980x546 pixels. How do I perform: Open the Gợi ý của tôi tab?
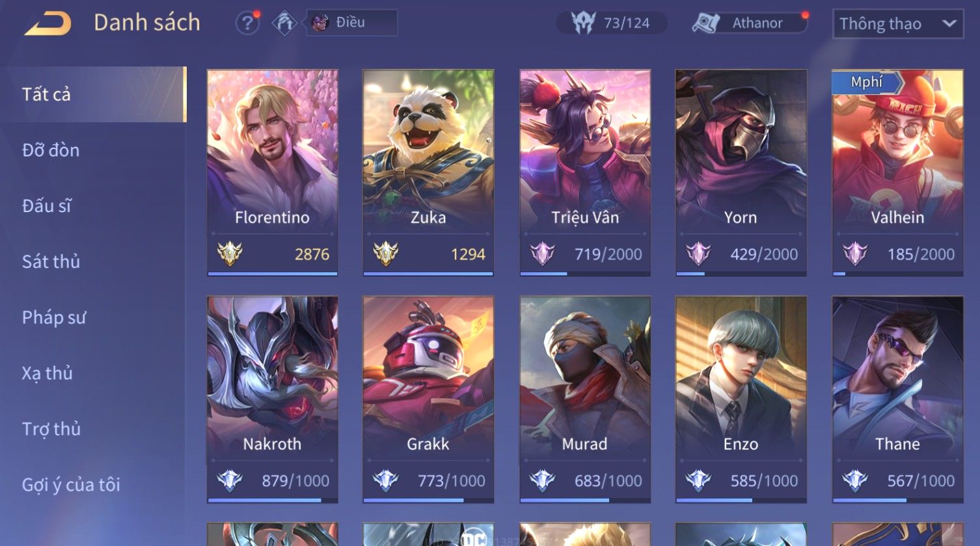point(71,485)
